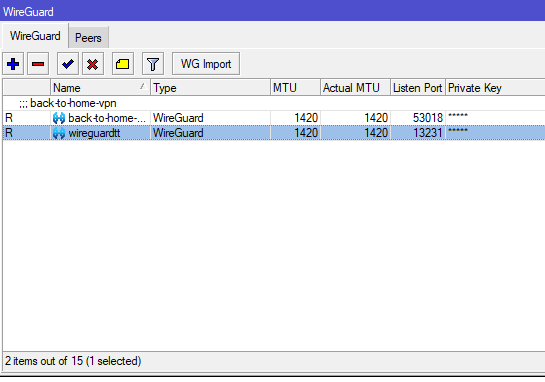Remove selected interface with red minus icon
The height and width of the screenshot is (382, 545).
[x=38, y=64]
